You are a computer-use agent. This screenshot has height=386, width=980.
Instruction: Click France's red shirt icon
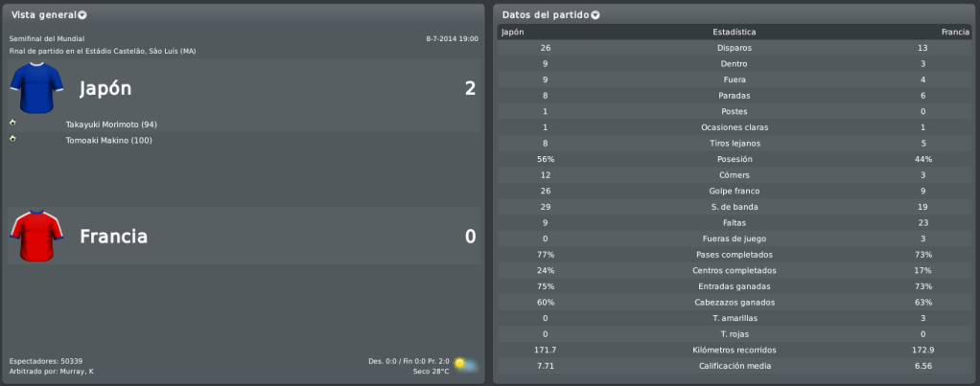point(36,236)
